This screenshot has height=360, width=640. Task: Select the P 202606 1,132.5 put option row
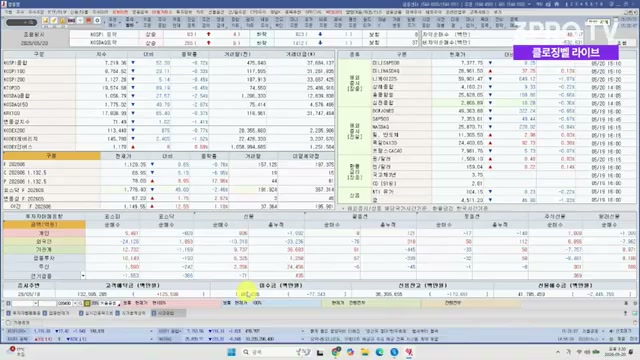tap(168, 181)
